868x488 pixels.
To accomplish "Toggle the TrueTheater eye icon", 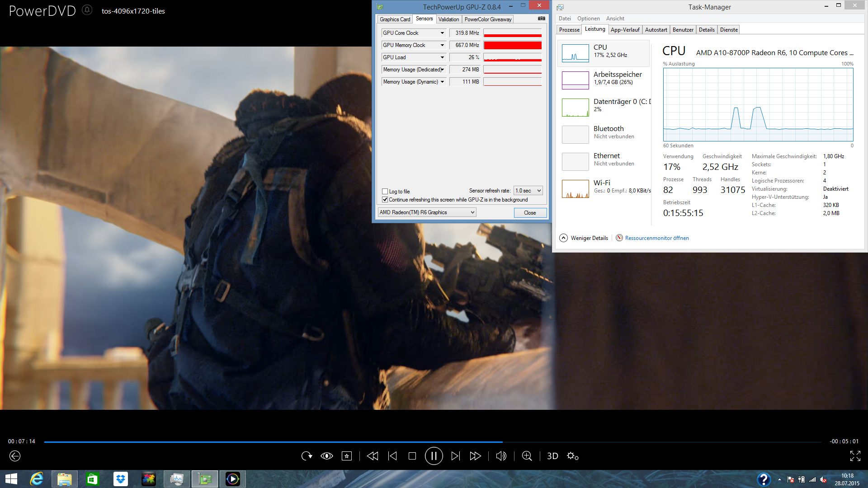I will pos(327,456).
